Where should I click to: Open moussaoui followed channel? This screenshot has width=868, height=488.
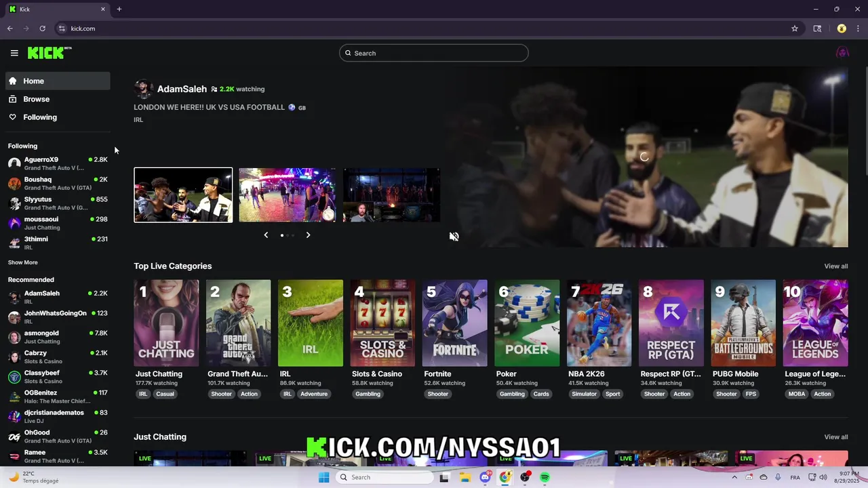pyautogui.click(x=58, y=223)
